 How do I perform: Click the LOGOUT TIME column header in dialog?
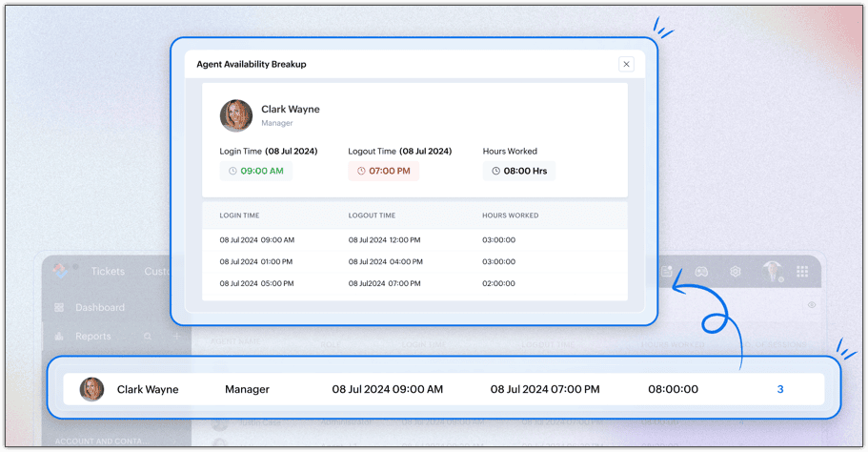372,216
